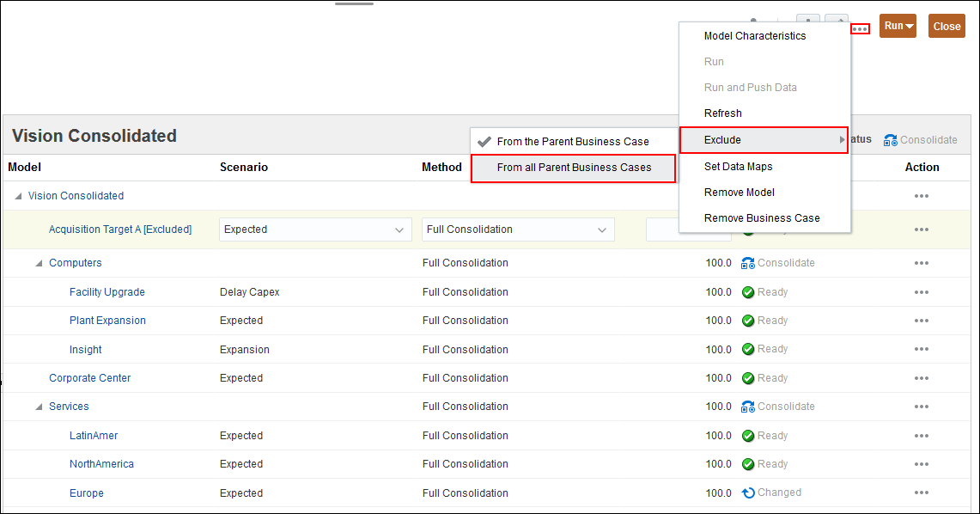Collapse the Computers tree node
Viewport: 980px width, 514px height.
click(x=39, y=263)
